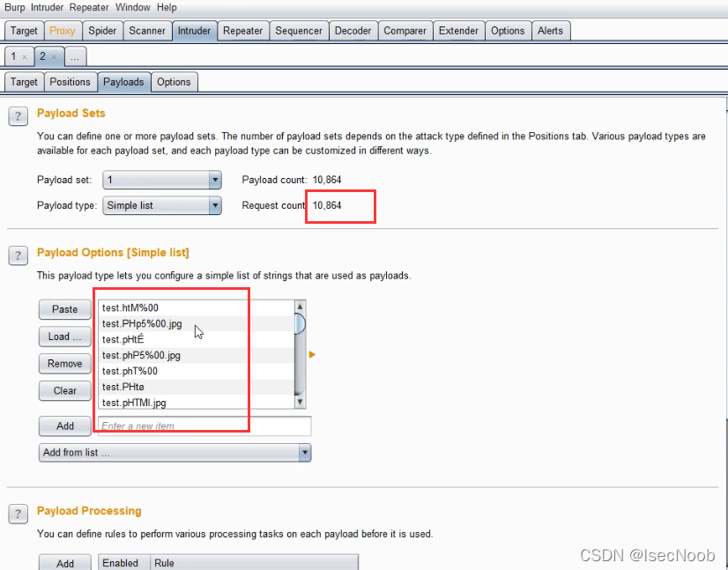Click the Rule column header
728x570 pixels.
point(255,563)
